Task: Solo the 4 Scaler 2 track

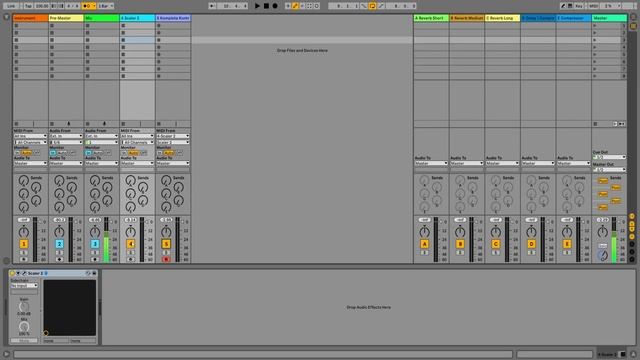Action: 131,253
